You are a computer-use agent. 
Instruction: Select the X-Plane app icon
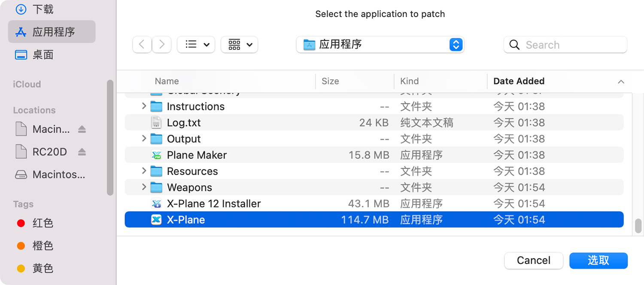(156, 220)
